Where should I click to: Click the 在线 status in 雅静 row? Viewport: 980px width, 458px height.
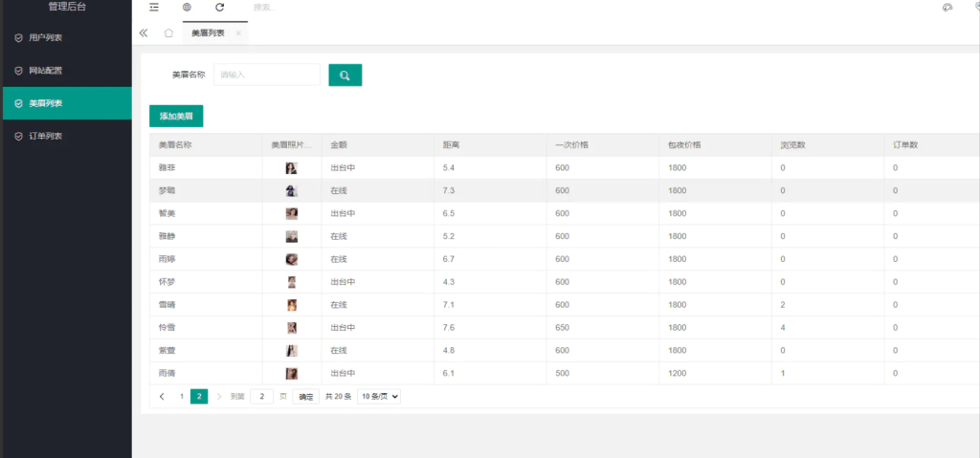338,236
